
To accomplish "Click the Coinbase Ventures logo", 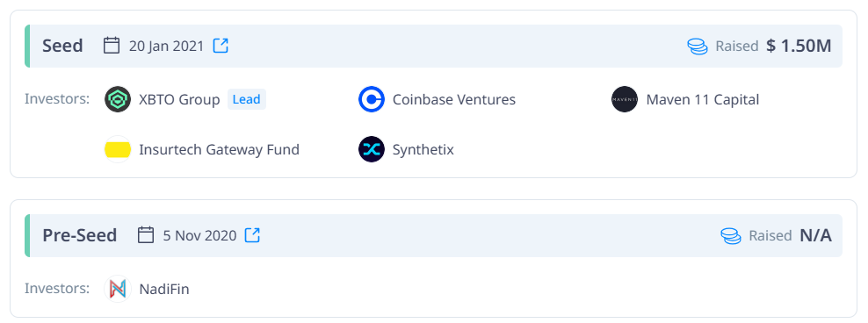I will pyautogui.click(x=372, y=99).
